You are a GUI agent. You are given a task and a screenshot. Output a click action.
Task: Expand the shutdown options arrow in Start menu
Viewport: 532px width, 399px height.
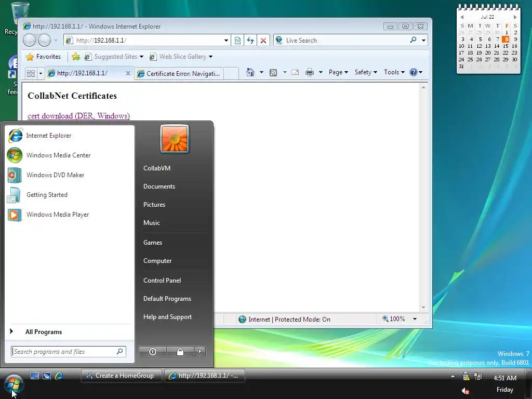(x=200, y=352)
